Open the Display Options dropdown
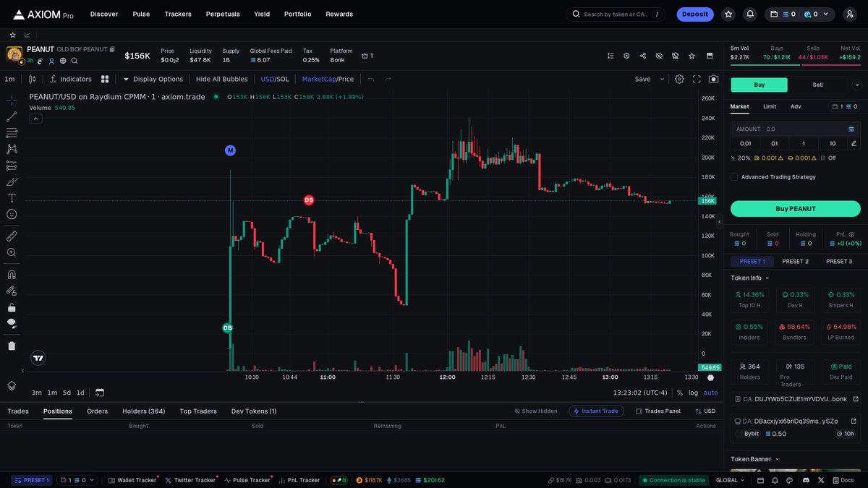Viewport: 868px width, 488px height. (153, 79)
